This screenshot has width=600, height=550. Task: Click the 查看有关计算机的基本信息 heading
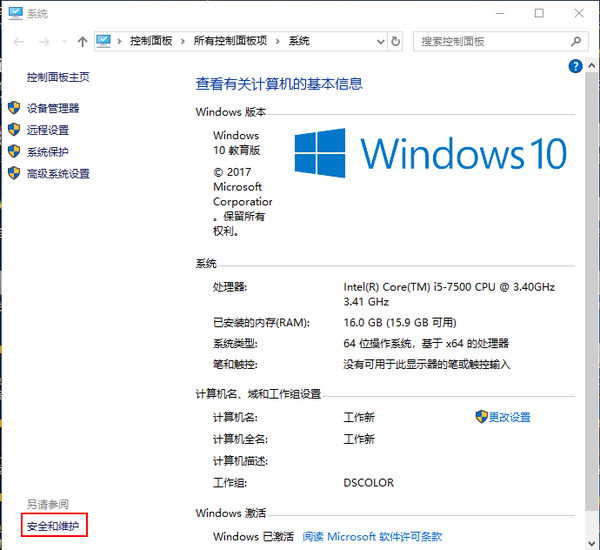click(279, 84)
